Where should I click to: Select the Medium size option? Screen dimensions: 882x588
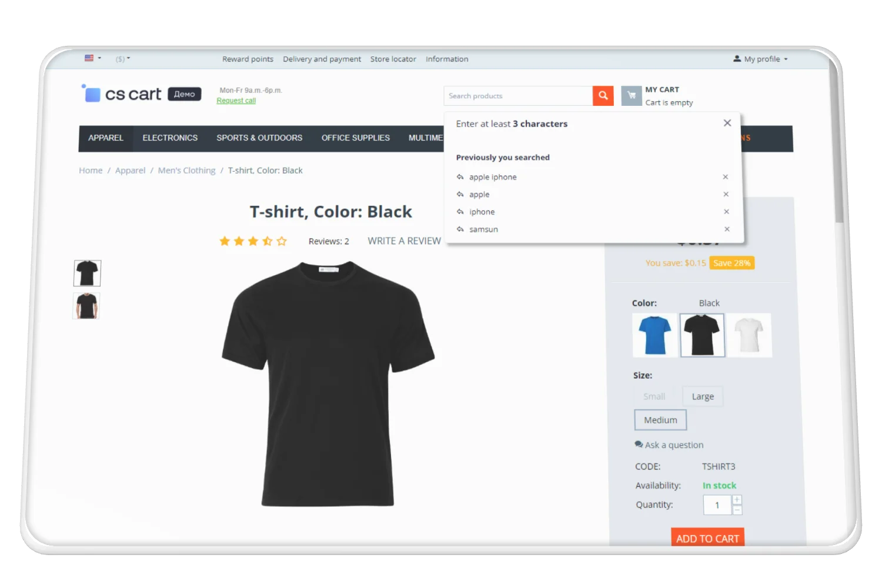pyautogui.click(x=660, y=420)
